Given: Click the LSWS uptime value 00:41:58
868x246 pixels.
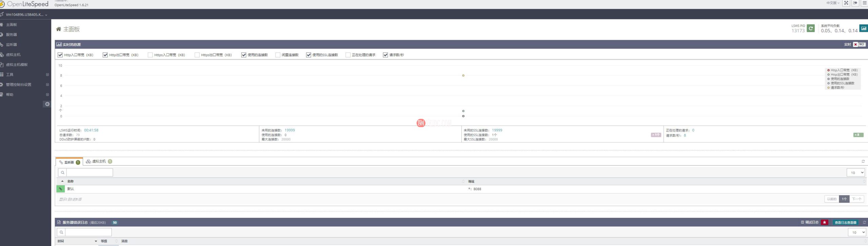Looking at the screenshot, I should (x=91, y=130).
